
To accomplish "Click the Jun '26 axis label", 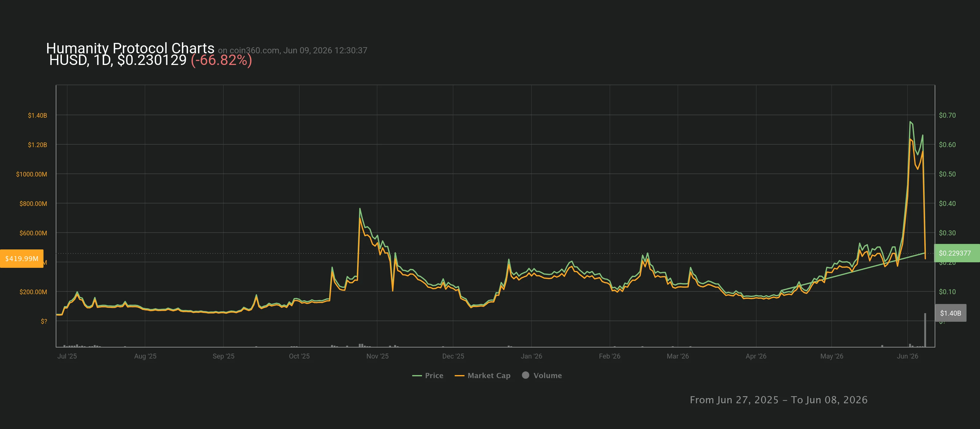I will [x=907, y=356].
